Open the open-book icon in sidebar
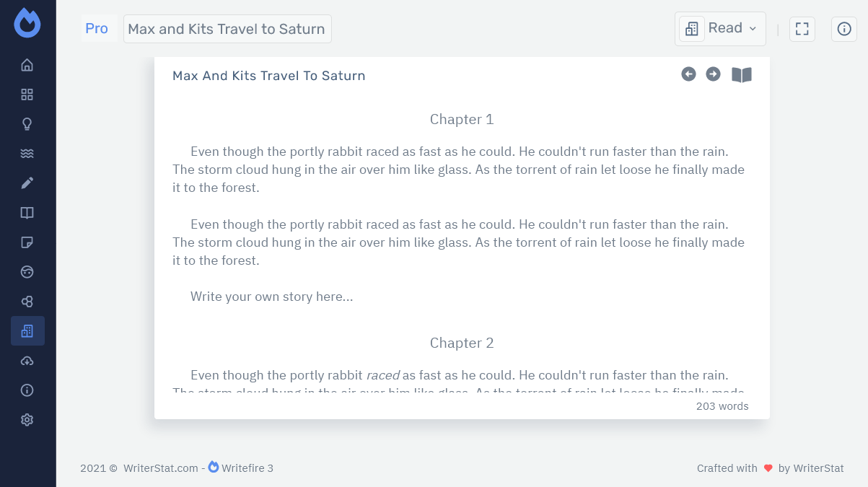Image resolution: width=868 pixels, height=487 pixels. (x=27, y=213)
